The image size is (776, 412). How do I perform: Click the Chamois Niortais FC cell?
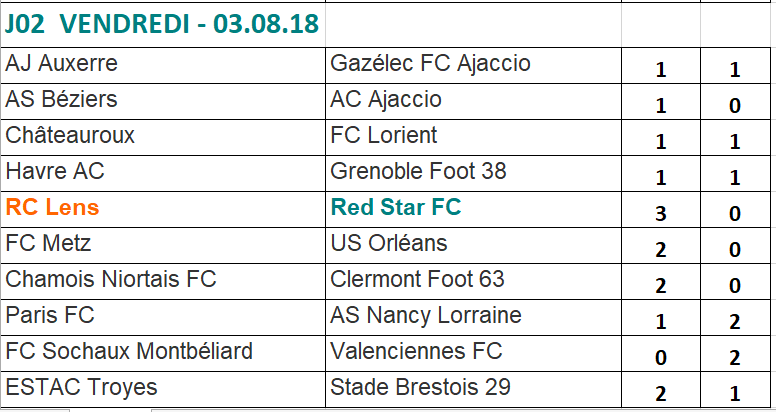(x=110, y=279)
